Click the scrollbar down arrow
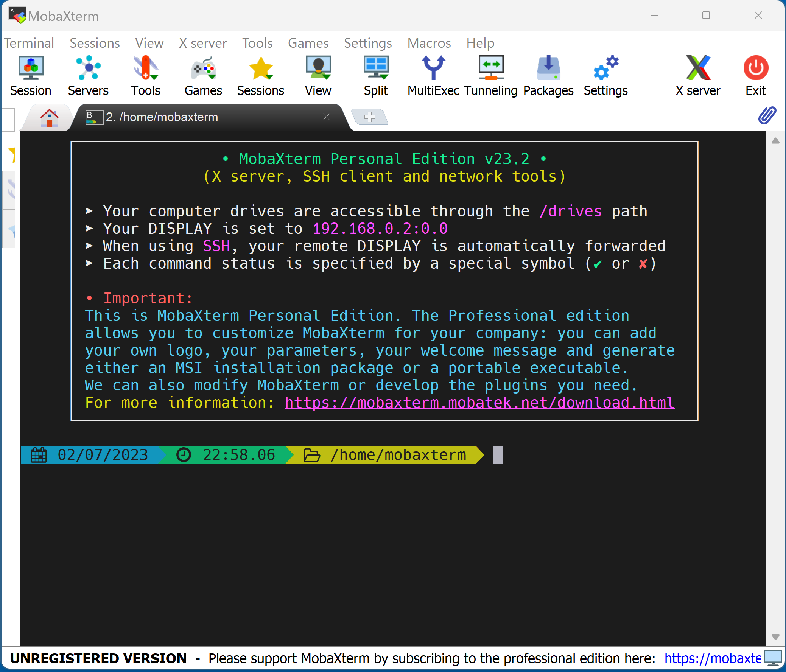 [775, 637]
